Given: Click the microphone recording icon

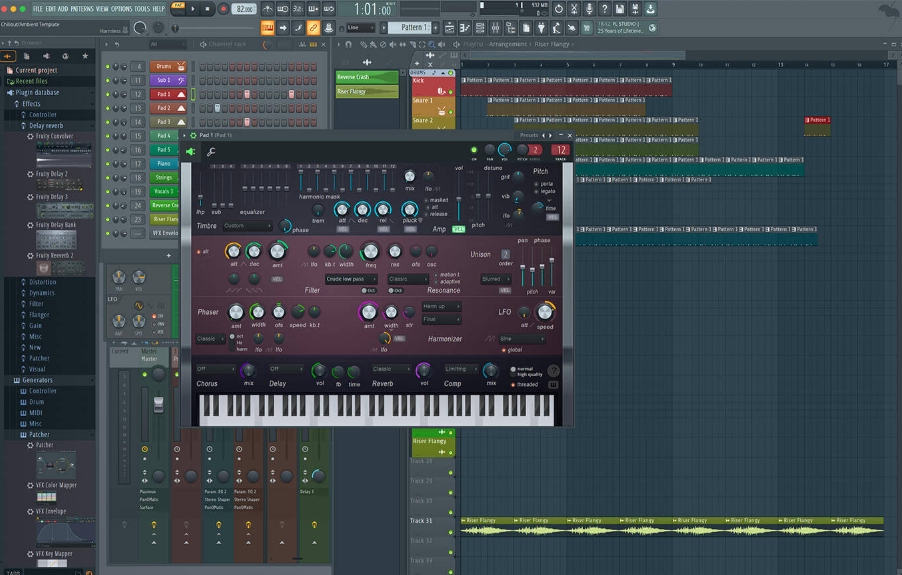Looking at the screenshot, I should (x=589, y=9).
